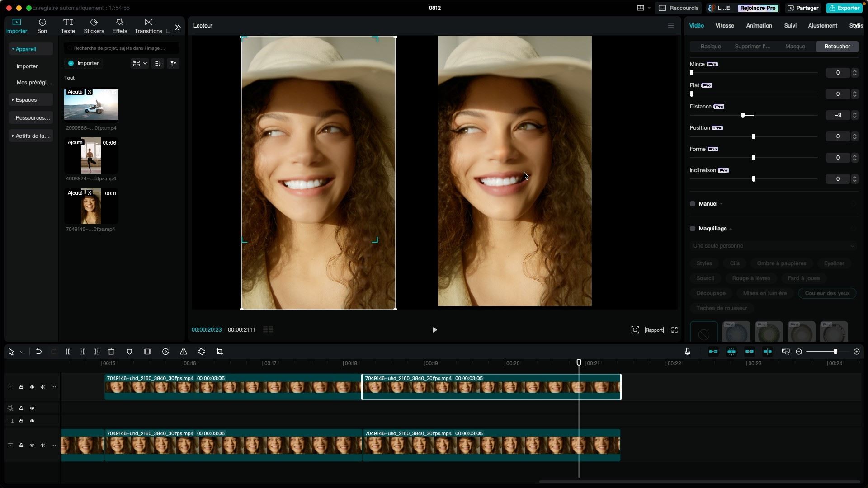This screenshot has width=868, height=488.
Task: Open the Effets panel
Action: point(119,26)
